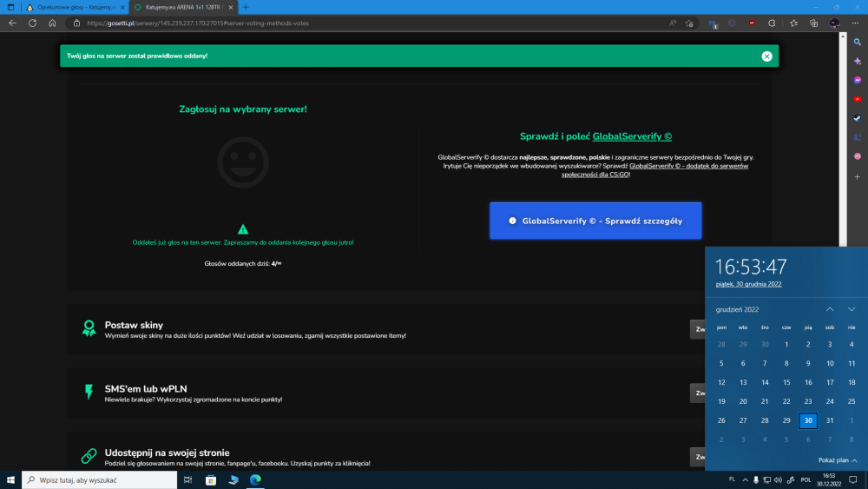This screenshot has height=489, width=868.
Task: Open sidebar Discover sparkle icon
Action: (x=858, y=61)
